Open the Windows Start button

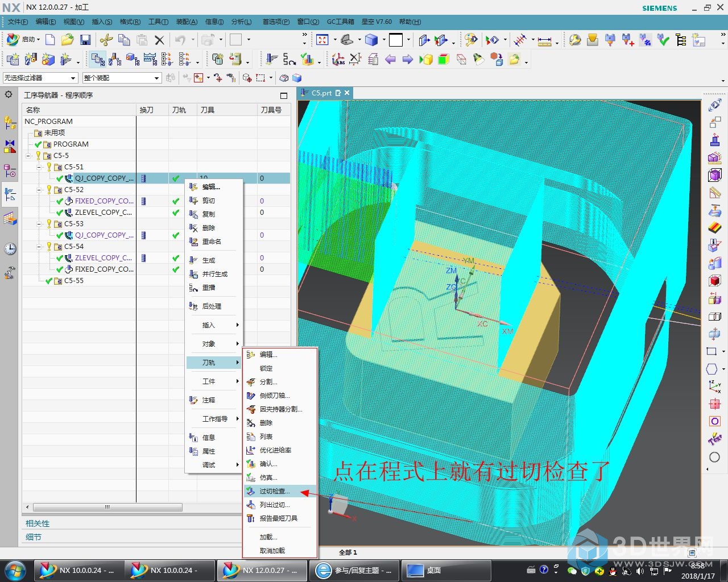tap(15, 570)
